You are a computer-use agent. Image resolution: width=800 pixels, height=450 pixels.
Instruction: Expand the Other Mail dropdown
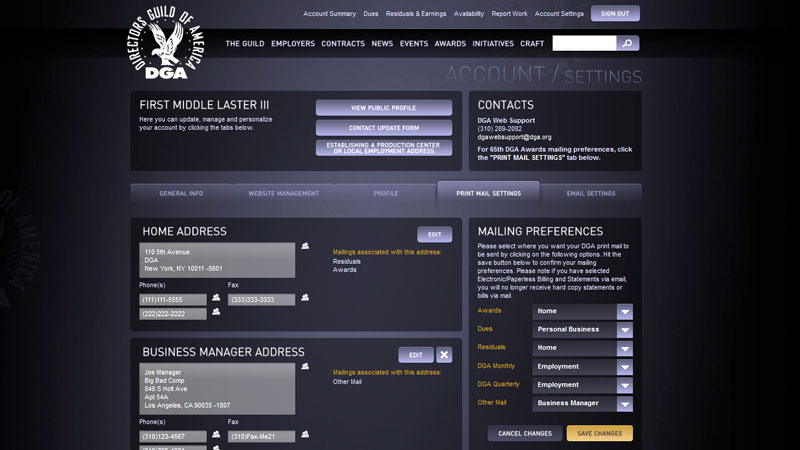(x=625, y=403)
